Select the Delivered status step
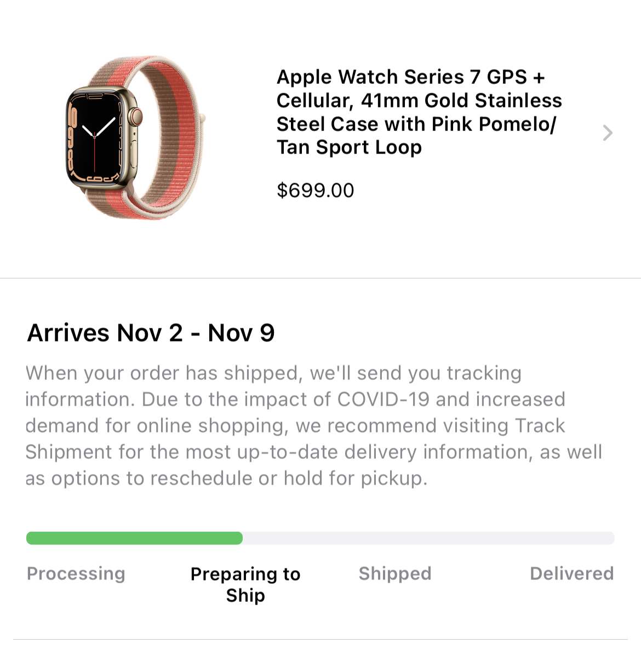Screen dimensions: 641x672 click(x=571, y=573)
